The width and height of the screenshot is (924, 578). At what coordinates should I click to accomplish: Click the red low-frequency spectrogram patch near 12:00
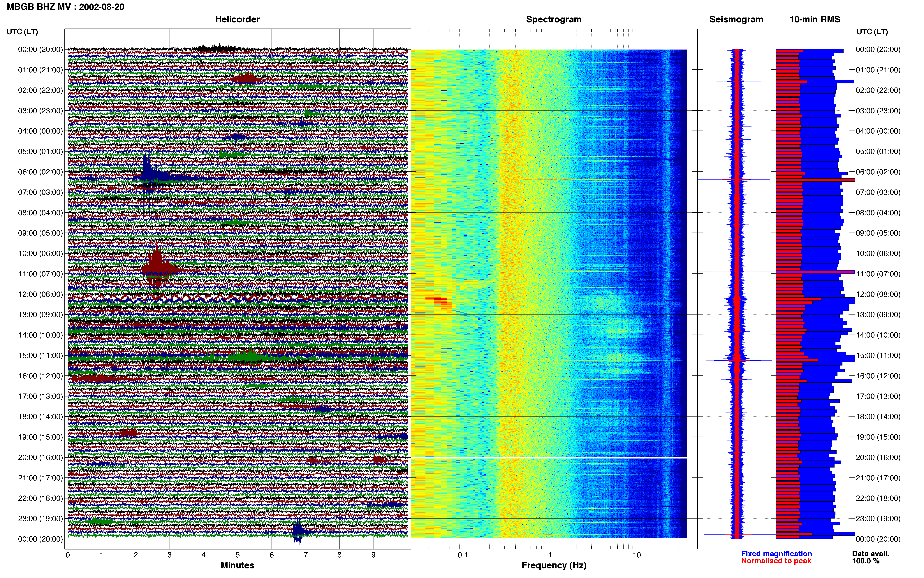[x=439, y=301]
